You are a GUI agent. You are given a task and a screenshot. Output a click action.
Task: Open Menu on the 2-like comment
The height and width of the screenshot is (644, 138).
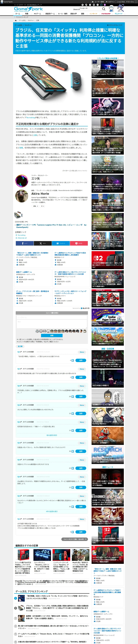pyautogui.click(x=82, y=369)
